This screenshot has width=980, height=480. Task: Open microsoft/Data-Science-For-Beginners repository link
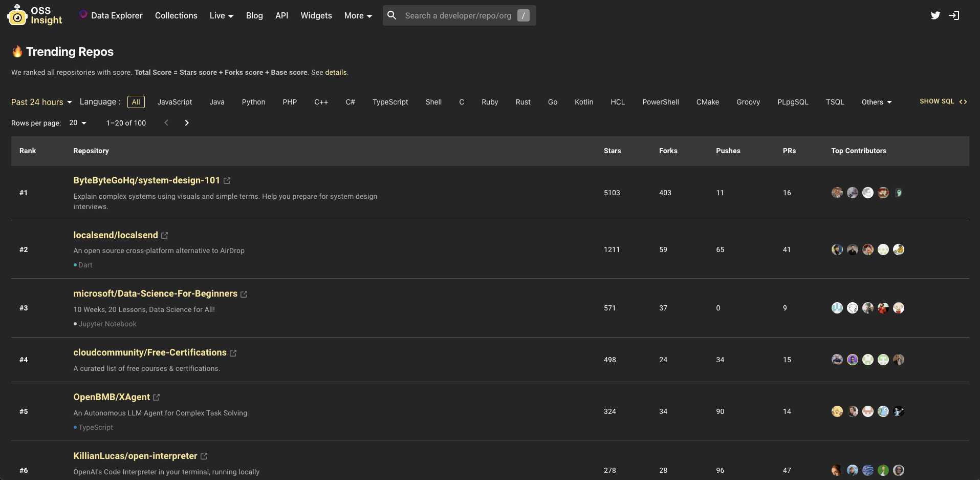155,294
